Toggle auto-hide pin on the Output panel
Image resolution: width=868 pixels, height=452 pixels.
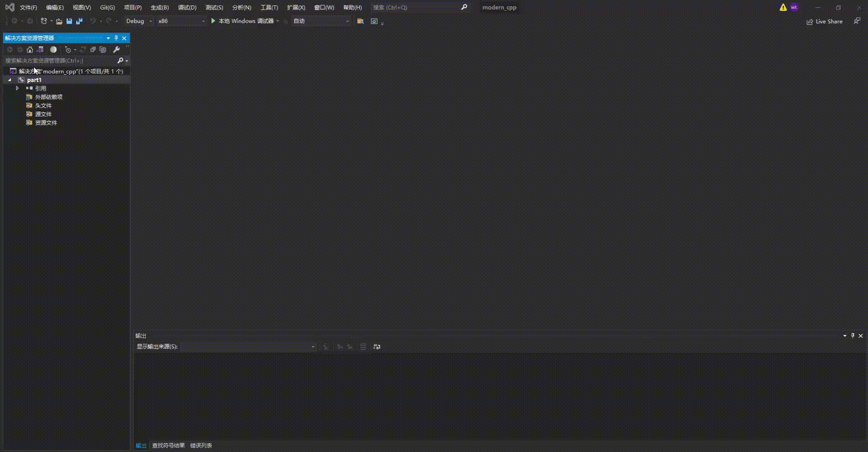coord(852,336)
